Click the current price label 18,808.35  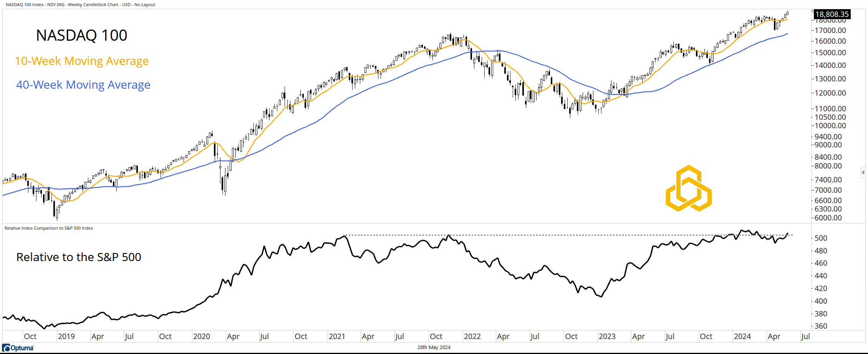[x=832, y=14]
